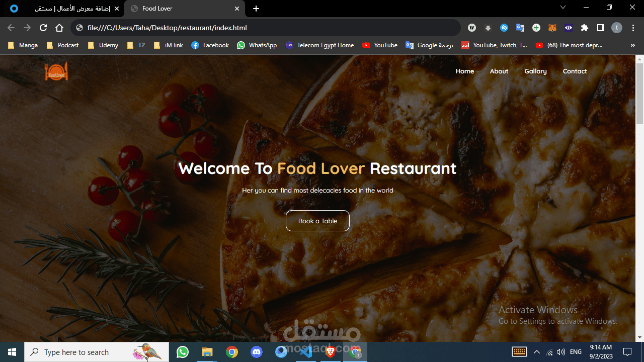The width and height of the screenshot is (644, 362).
Task: Open the Windows notification center
Action: pos(627,352)
